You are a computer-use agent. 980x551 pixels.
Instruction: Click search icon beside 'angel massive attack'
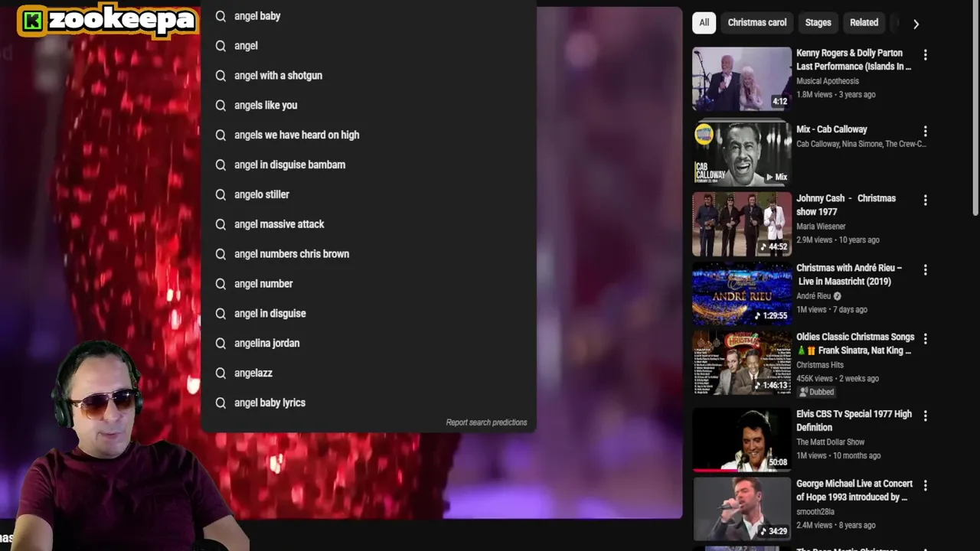point(220,225)
